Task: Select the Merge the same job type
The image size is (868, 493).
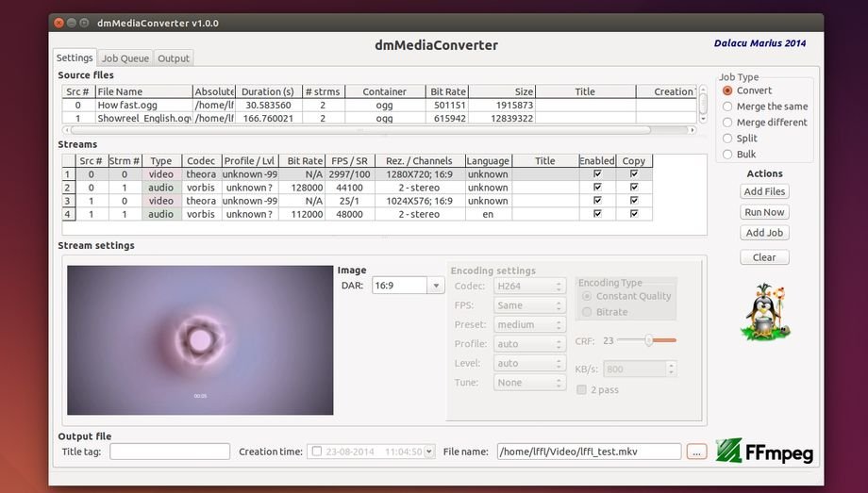Action: coord(727,107)
